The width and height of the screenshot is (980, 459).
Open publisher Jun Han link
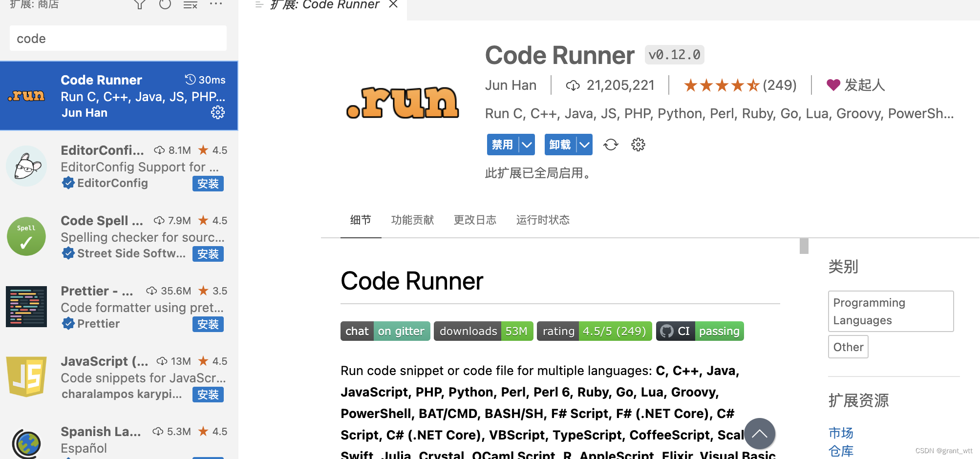click(511, 85)
